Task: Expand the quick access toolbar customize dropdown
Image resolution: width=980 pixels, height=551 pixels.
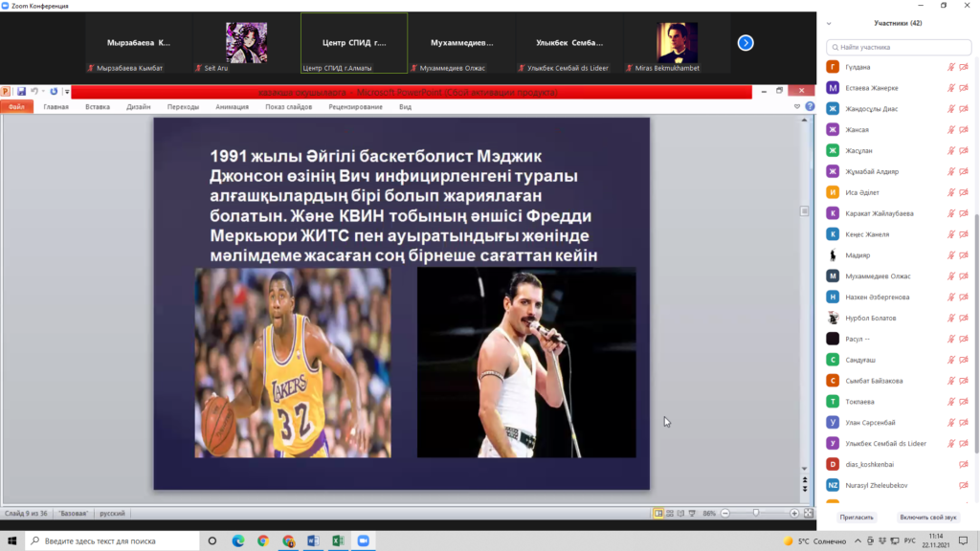Action: 65,92
